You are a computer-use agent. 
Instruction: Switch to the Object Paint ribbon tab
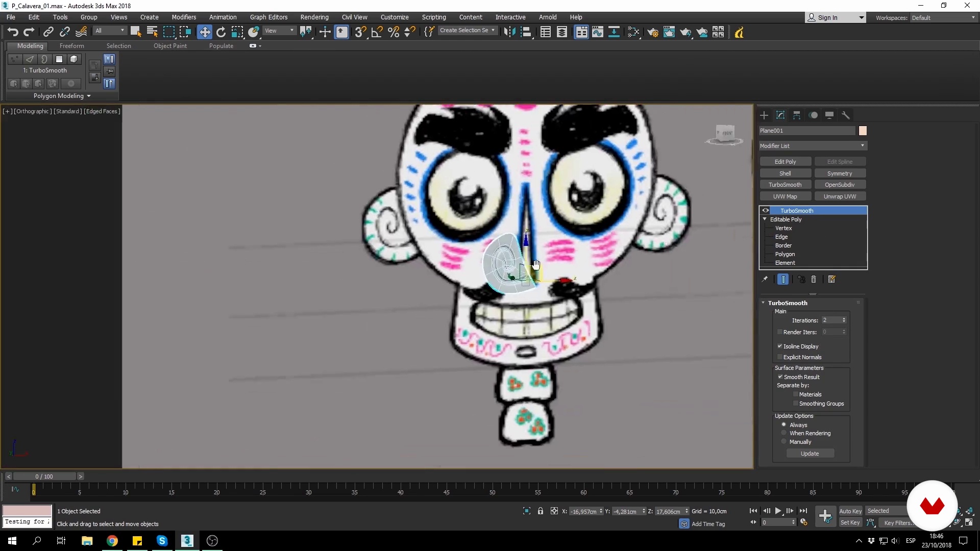click(170, 46)
